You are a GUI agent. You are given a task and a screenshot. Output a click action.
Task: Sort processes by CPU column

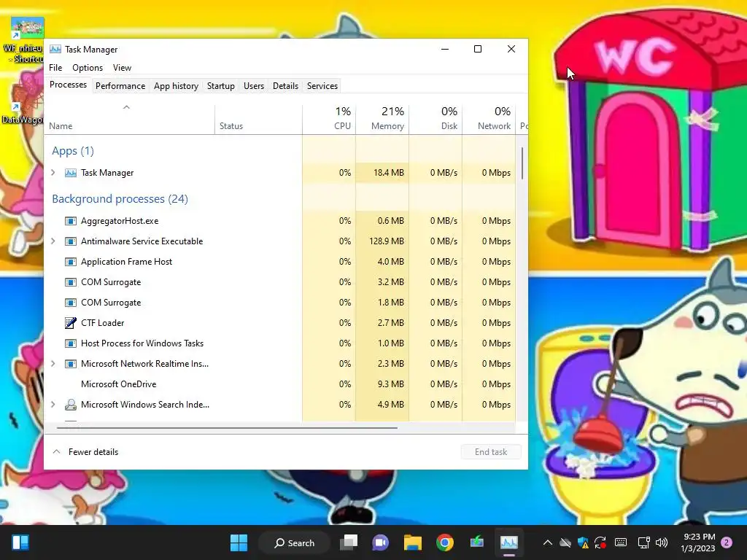(329, 120)
